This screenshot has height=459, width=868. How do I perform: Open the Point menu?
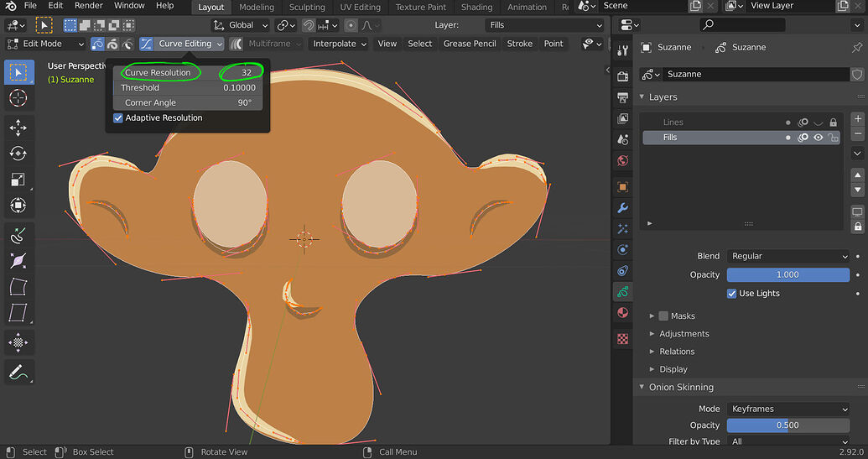pos(554,44)
